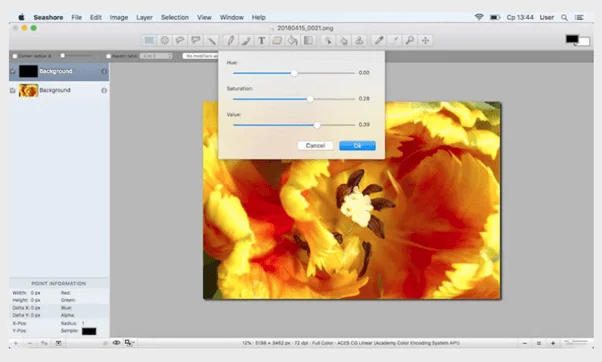Select the Zoom magnifier tool

(x=410, y=40)
